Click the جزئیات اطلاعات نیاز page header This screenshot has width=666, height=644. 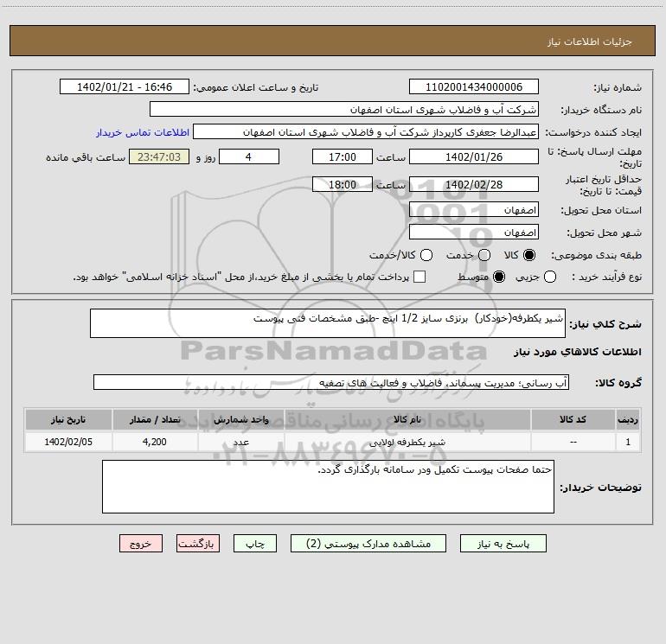[x=590, y=41]
